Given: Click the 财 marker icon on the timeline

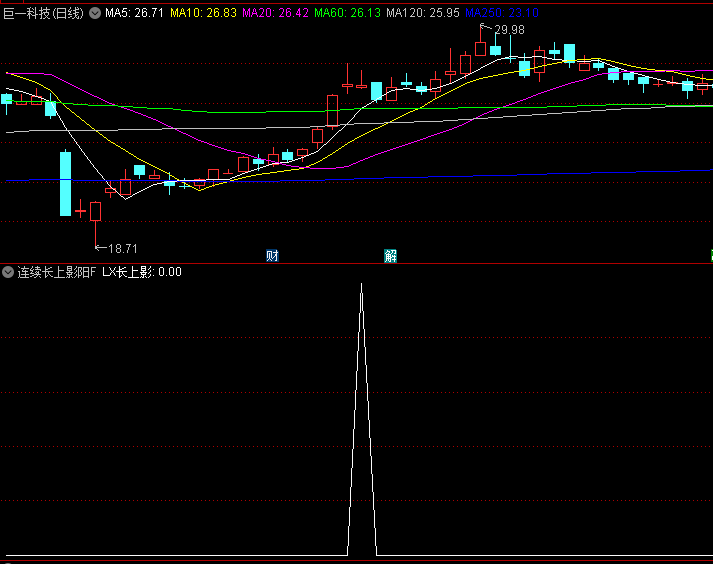Looking at the screenshot, I should click(x=272, y=256).
